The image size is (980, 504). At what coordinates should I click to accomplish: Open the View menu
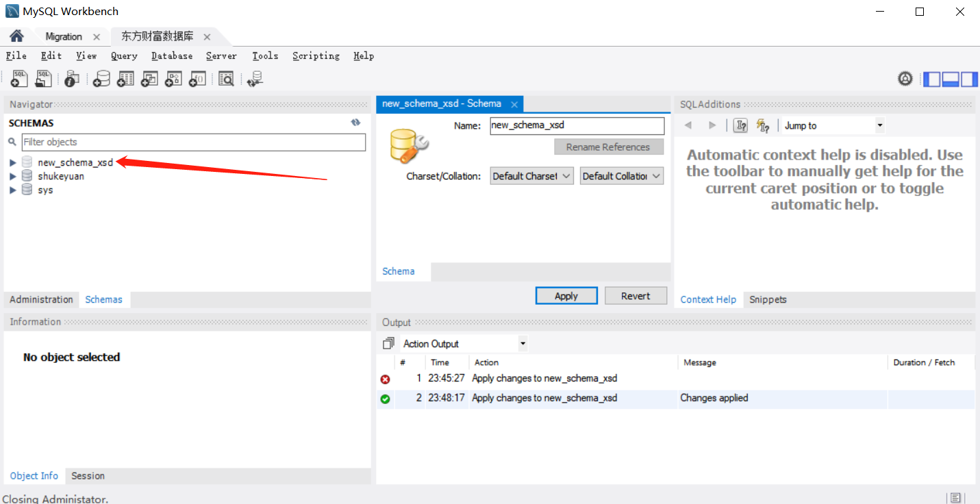click(x=86, y=56)
